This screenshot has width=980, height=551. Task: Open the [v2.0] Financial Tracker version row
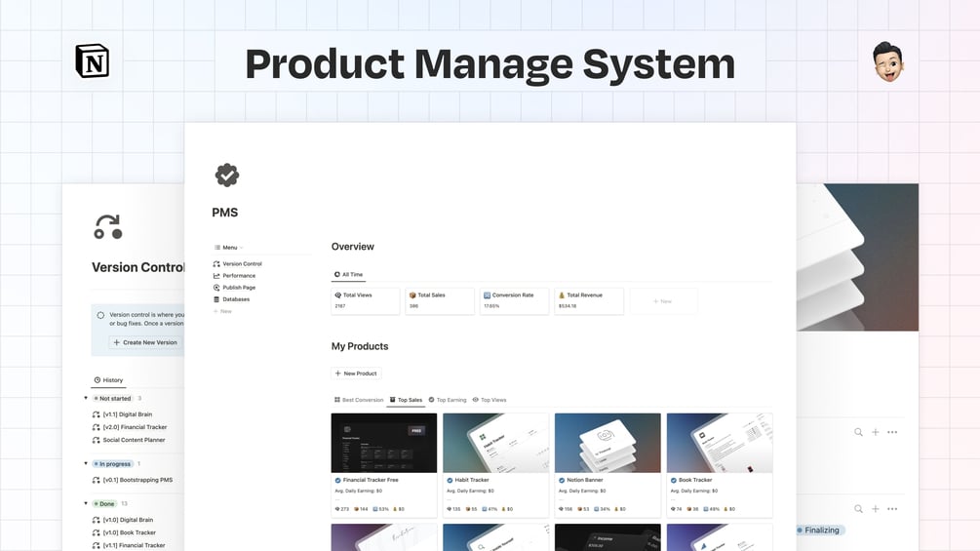130,427
